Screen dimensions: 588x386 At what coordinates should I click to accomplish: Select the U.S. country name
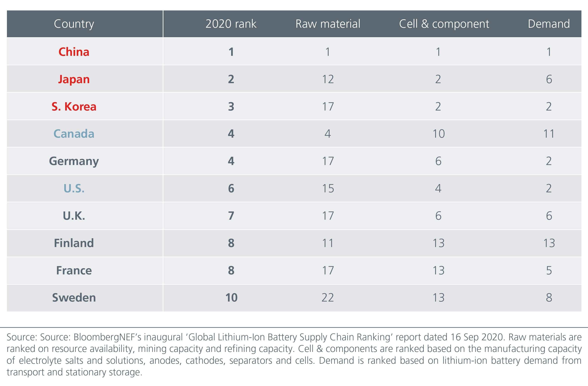click(x=74, y=188)
